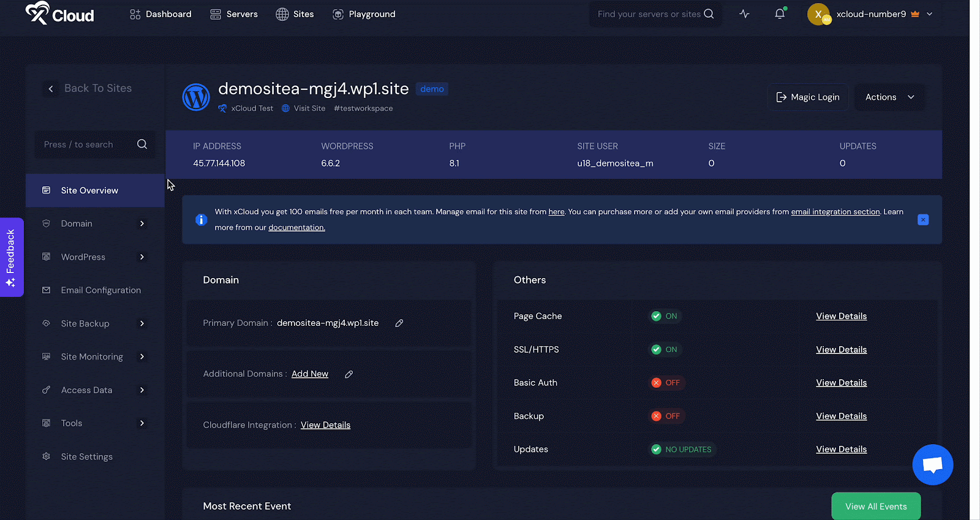The image size is (980, 520).
Task: Click the Site Monitoring icon
Action: [x=46, y=356]
